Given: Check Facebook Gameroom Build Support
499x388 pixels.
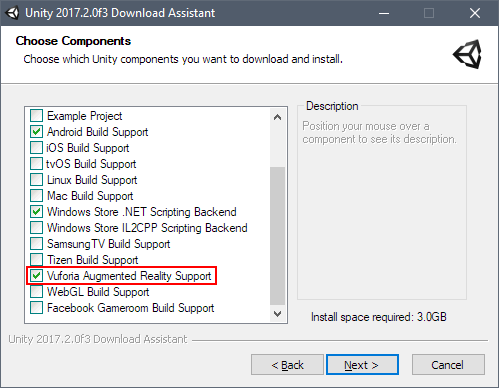Looking at the screenshot, I should coord(36,308).
